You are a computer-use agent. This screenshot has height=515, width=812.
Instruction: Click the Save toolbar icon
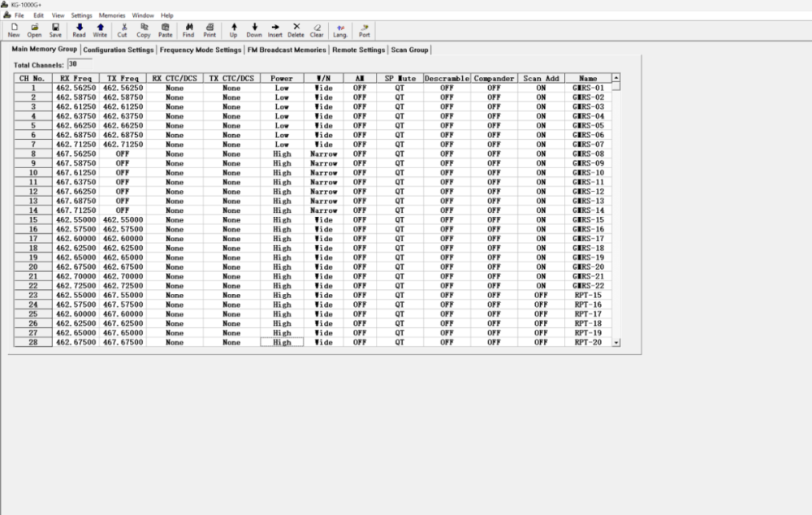[x=55, y=30]
